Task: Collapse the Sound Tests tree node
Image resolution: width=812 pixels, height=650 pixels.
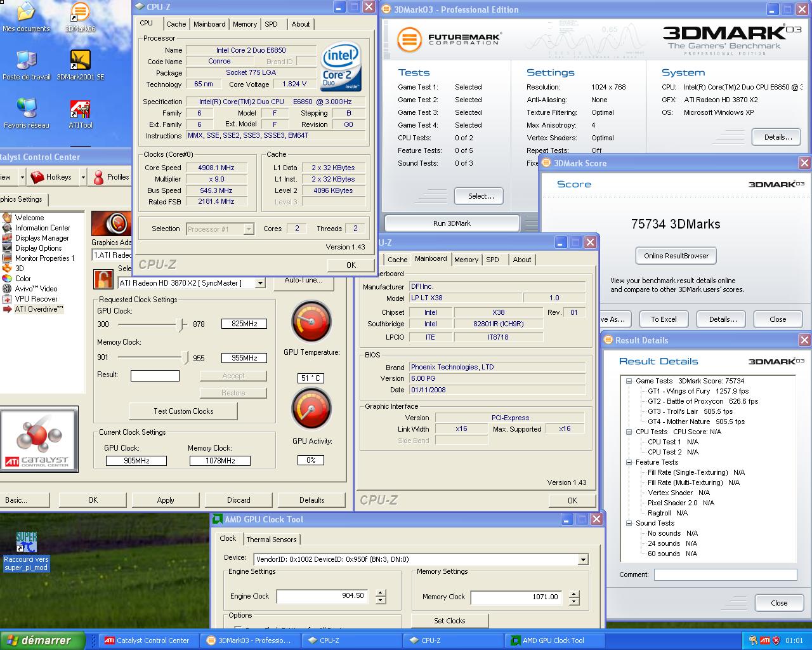Action: pyautogui.click(x=629, y=523)
